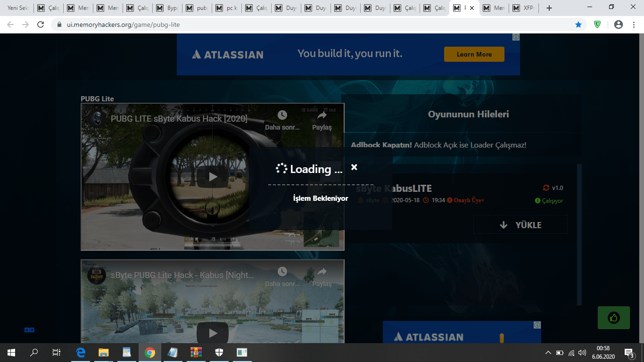Switch to the Byp tab
The image size is (644, 362).
pos(167,8)
